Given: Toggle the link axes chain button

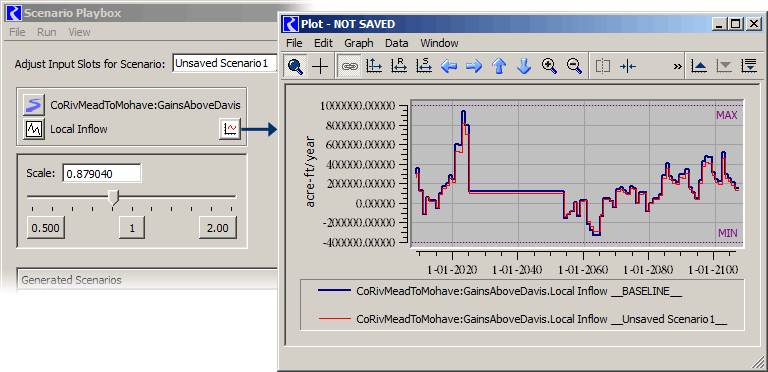Looking at the screenshot, I should 349,66.
